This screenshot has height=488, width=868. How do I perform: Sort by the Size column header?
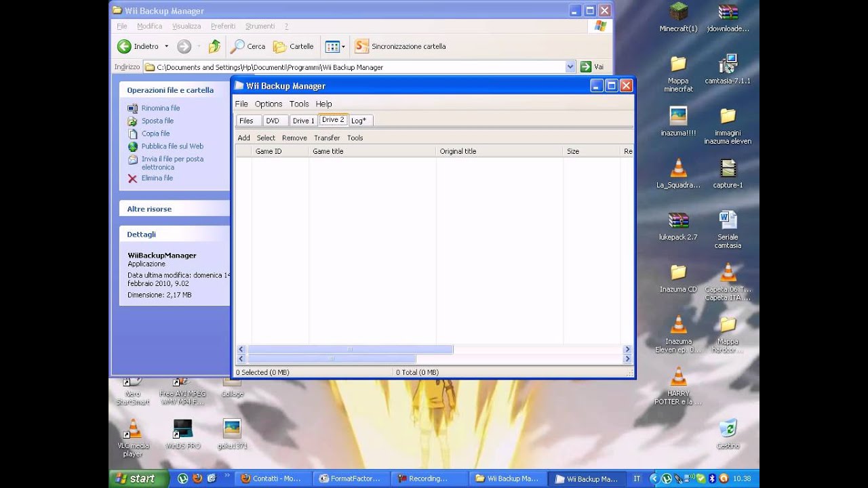(591, 151)
